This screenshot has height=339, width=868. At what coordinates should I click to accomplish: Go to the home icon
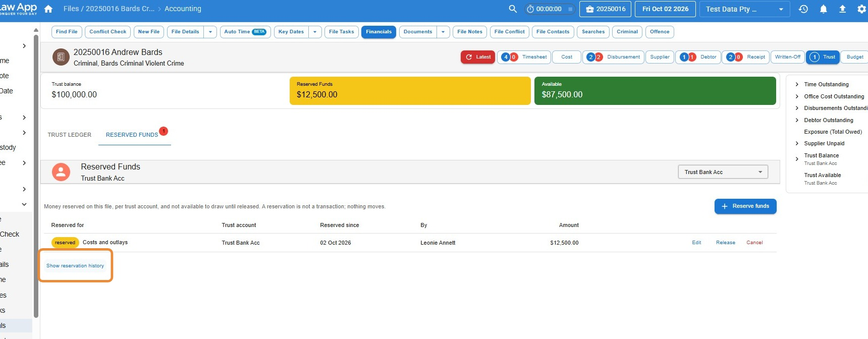coord(48,9)
